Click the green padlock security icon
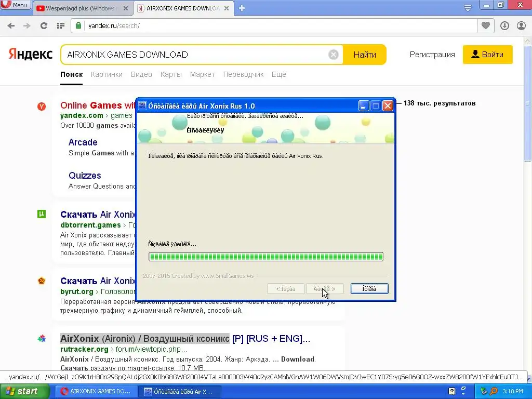The width and height of the screenshot is (532, 399). [x=78, y=25]
